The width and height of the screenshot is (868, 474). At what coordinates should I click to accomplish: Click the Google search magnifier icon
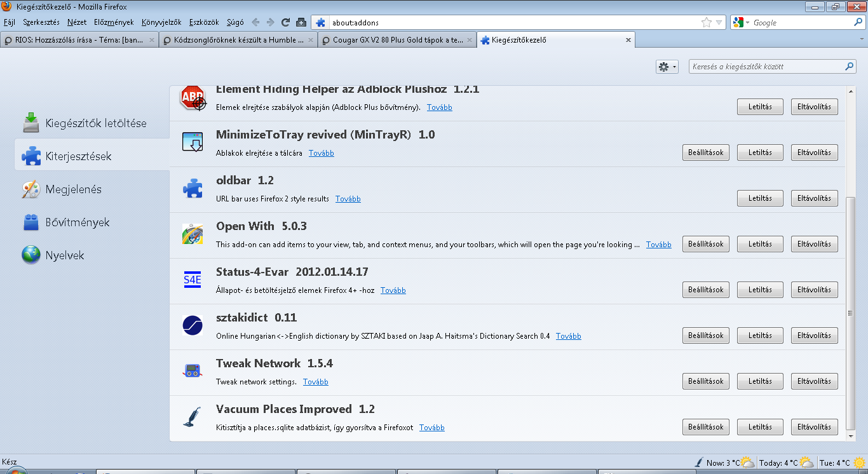pos(858,22)
